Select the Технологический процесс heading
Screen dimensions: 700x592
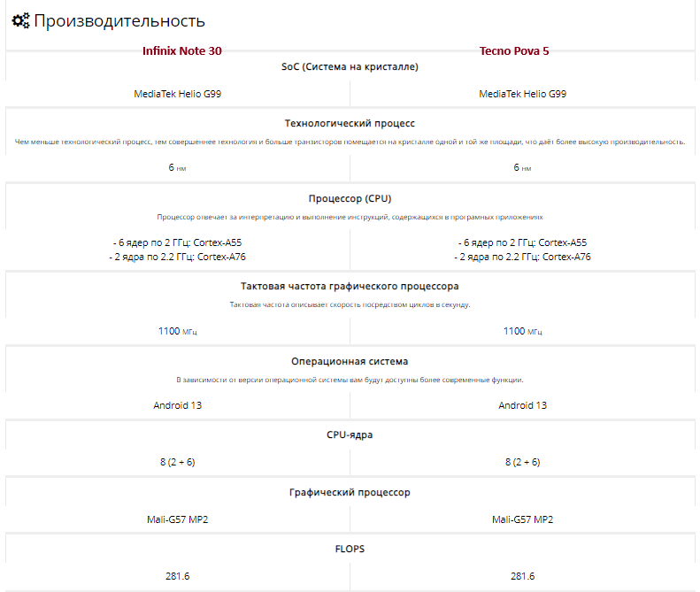pyautogui.click(x=350, y=123)
